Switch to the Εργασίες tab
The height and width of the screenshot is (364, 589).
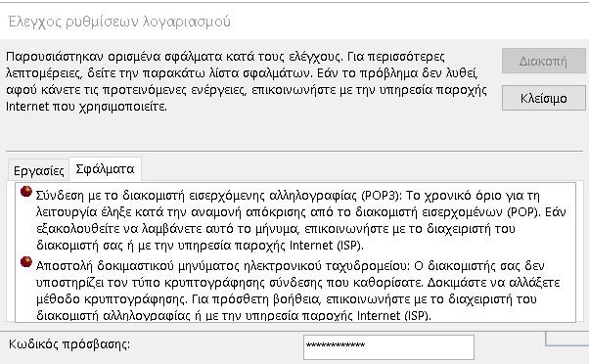(x=39, y=171)
